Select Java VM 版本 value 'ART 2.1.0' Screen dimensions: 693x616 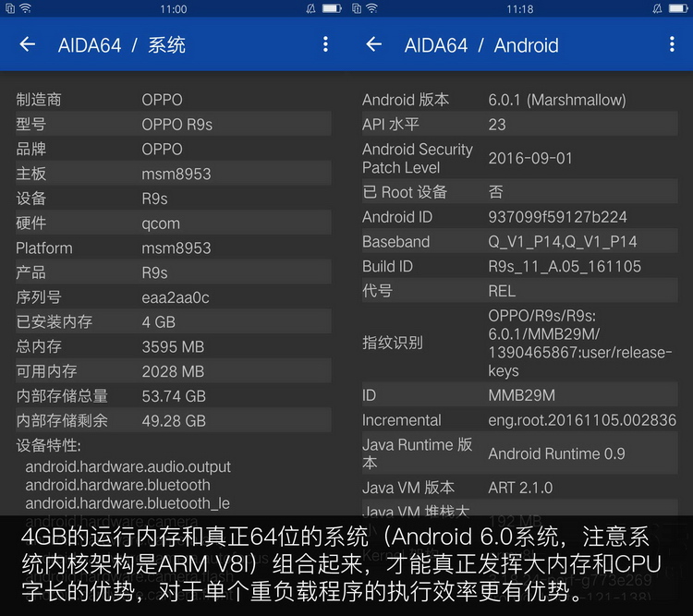(520, 488)
